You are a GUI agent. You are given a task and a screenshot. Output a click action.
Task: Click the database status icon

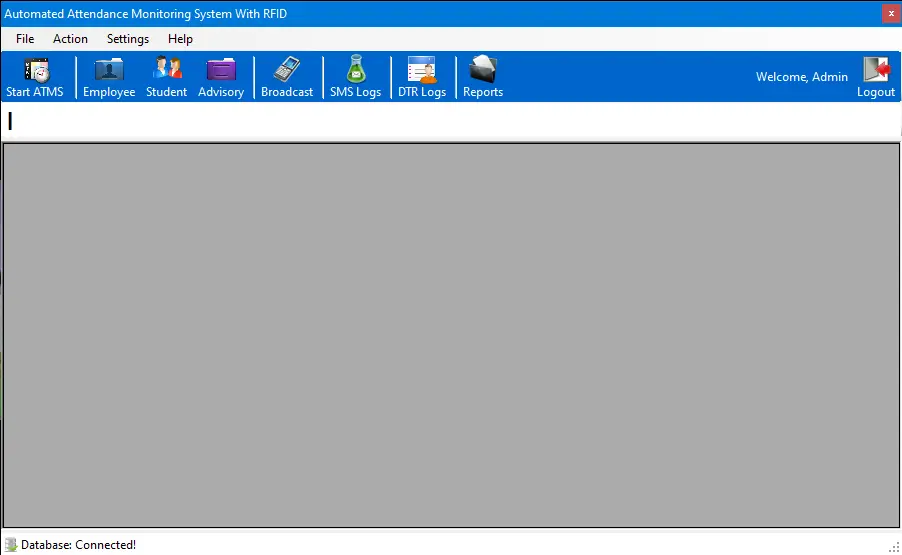(10, 545)
